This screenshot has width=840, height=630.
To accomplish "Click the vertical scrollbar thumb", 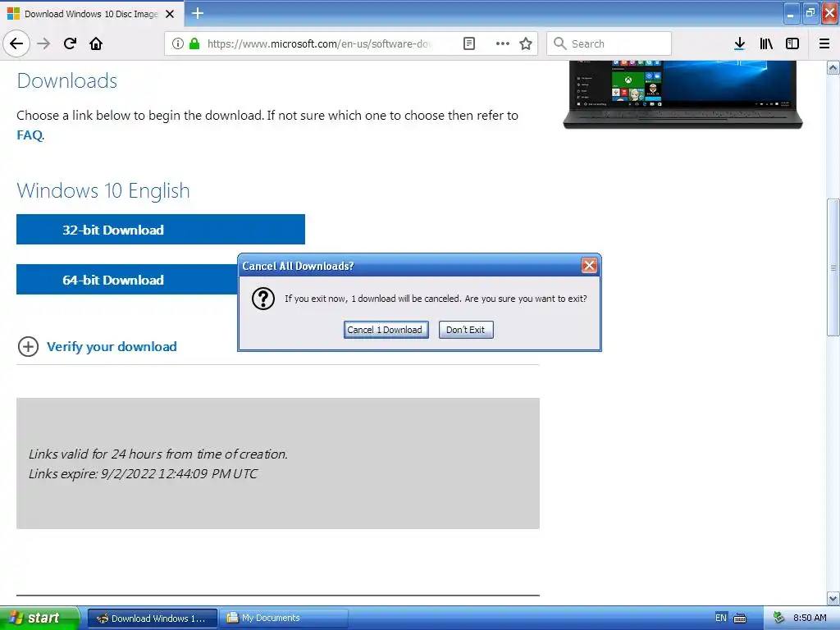I will [x=833, y=267].
